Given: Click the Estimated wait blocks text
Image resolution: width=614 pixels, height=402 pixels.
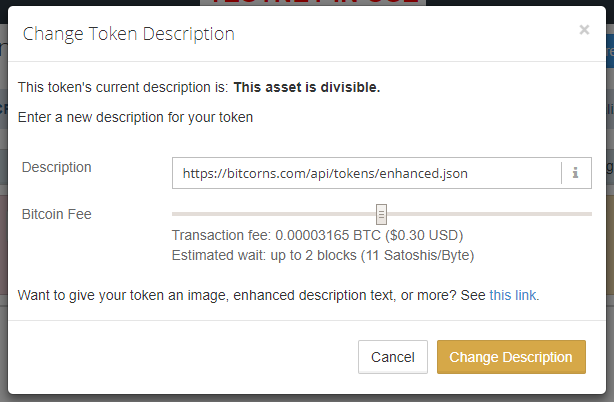Looking at the screenshot, I should pyautogui.click(x=322, y=255).
